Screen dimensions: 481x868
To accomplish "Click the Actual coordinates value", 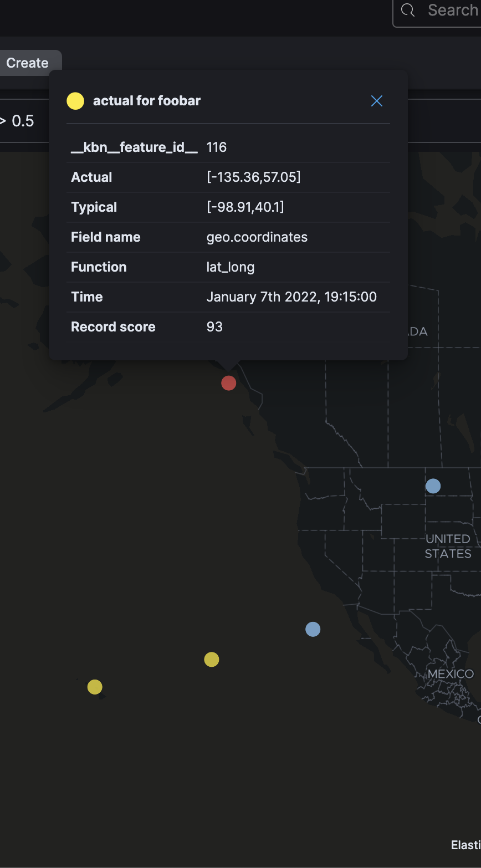I will coord(253,177).
